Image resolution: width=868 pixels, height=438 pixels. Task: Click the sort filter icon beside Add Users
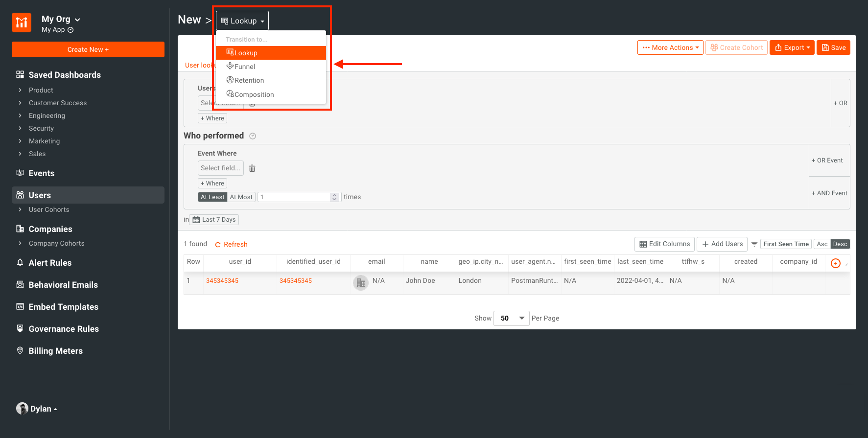tap(754, 244)
